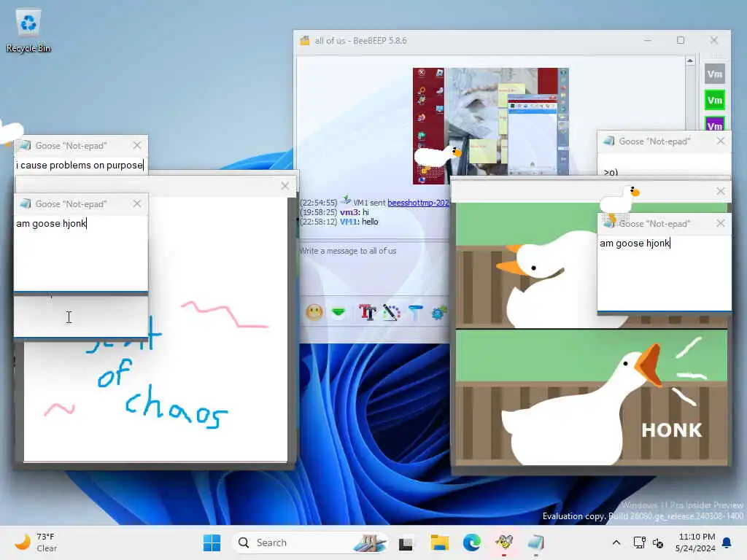This screenshot has width=747, height=560.
Task: Close the '>o)' Goose Not-epad window
Action: 720,141
